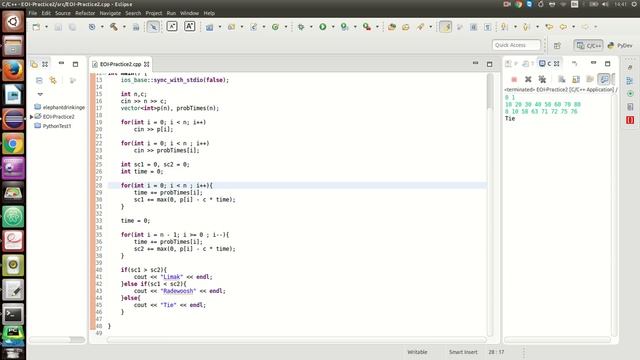640x360 pixels.
Task: Click the Search flashlight-style rocket icon
Action: (420, 27)
